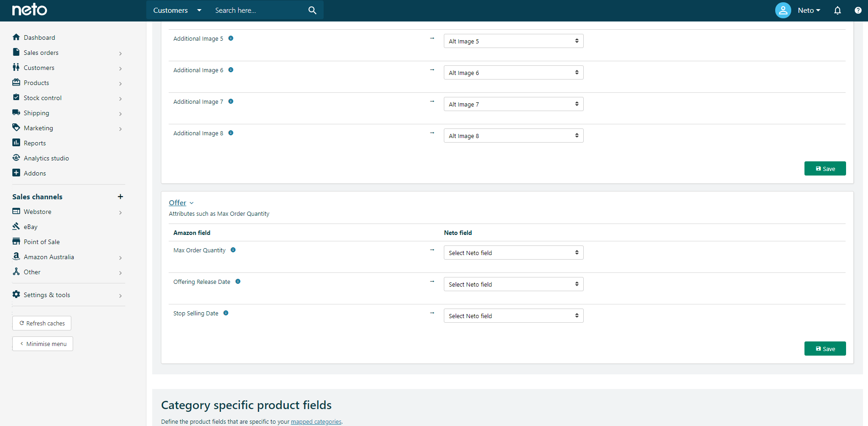Open Analytics studio in the sidebar
Viewport: 868px width, 426px height.
[46, 158]
